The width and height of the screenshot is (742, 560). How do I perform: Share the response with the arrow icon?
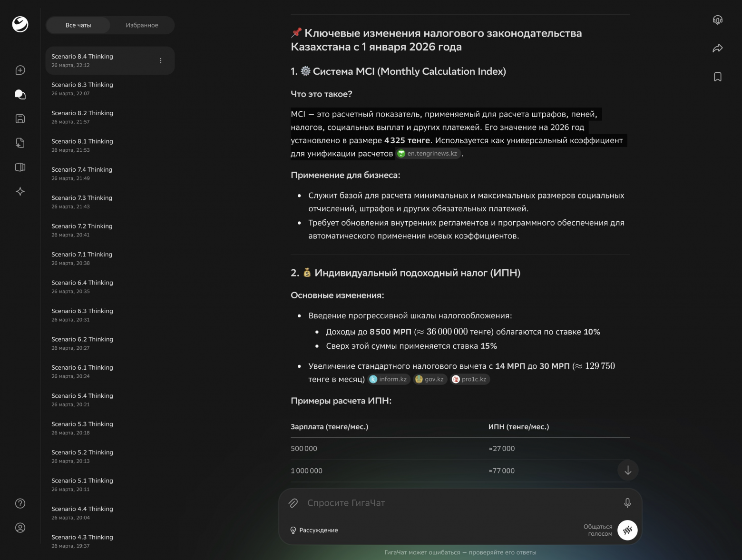click(x=718, y=48)
